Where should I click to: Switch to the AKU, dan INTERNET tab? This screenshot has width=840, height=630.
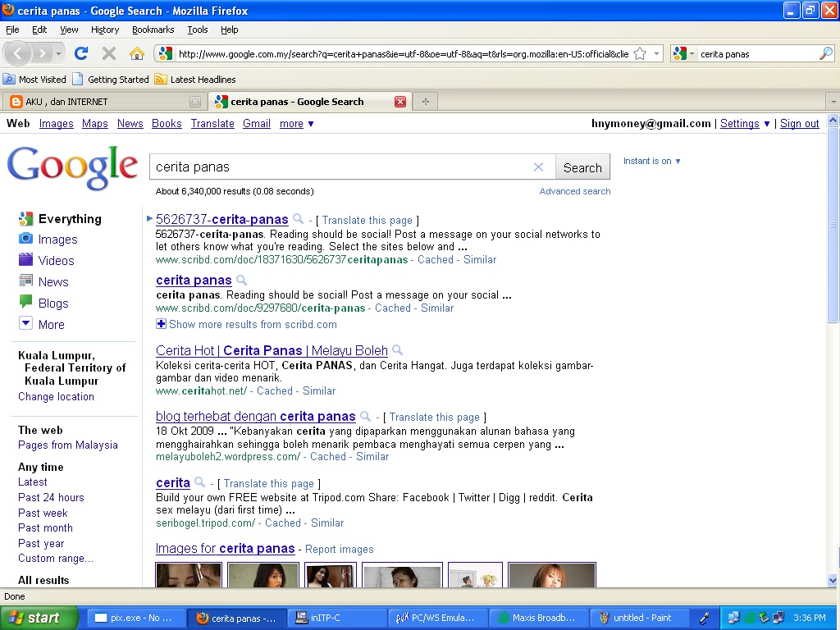(104, 101)
